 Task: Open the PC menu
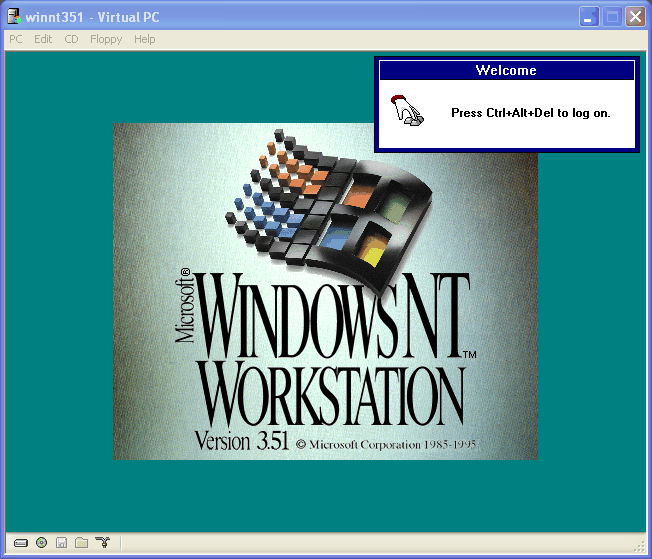coord(16,39)
